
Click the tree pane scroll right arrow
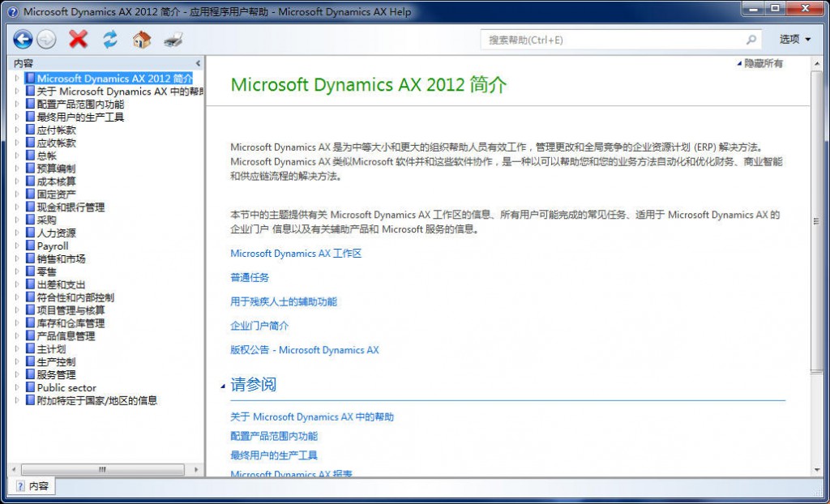point(196,470)
